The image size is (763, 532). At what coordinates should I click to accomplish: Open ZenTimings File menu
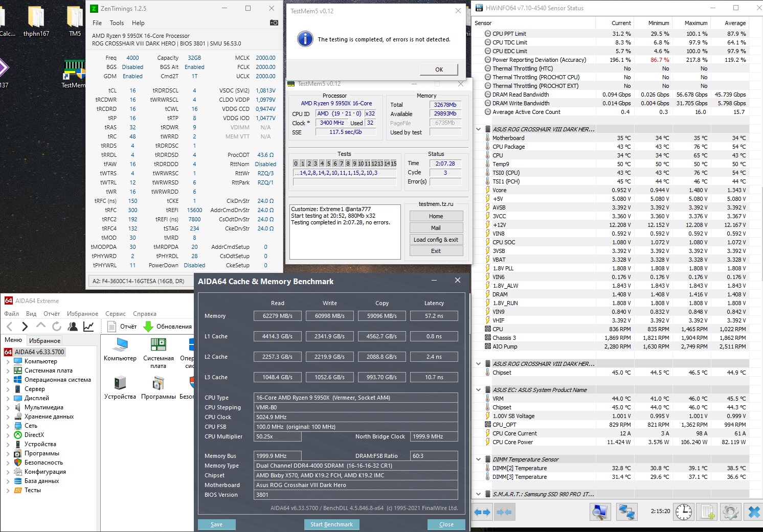[97, 23]
